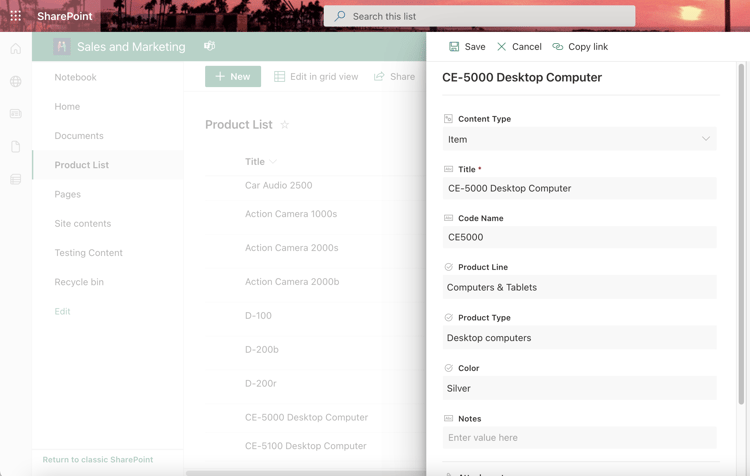Click the Sales and Marketing site title

click(131, 46)
